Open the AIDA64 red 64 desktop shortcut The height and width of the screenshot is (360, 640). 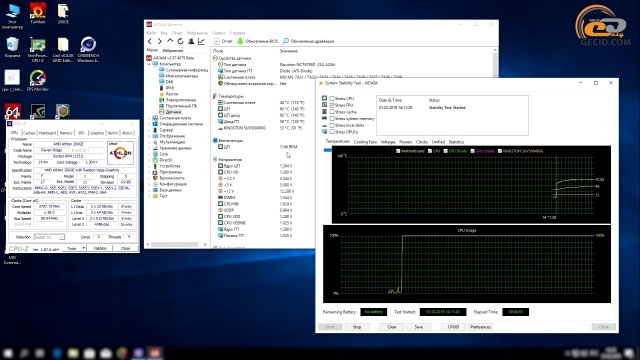tap(12, 111)
